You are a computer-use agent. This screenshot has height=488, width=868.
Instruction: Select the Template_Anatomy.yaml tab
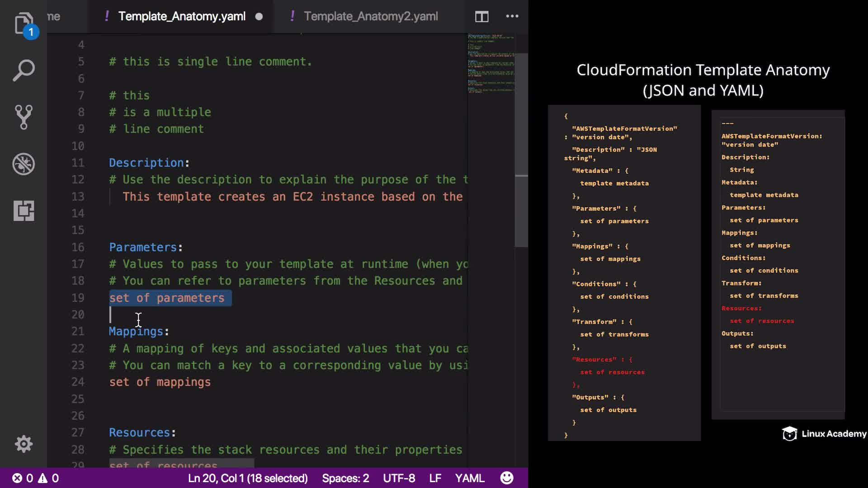(x=182, y=16)
